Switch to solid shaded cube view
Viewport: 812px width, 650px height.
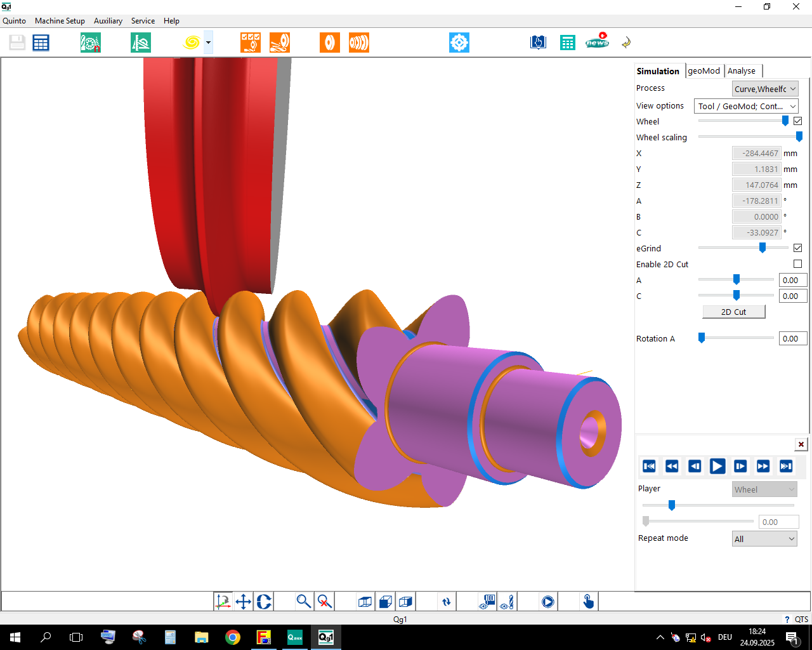coord(385,602)
